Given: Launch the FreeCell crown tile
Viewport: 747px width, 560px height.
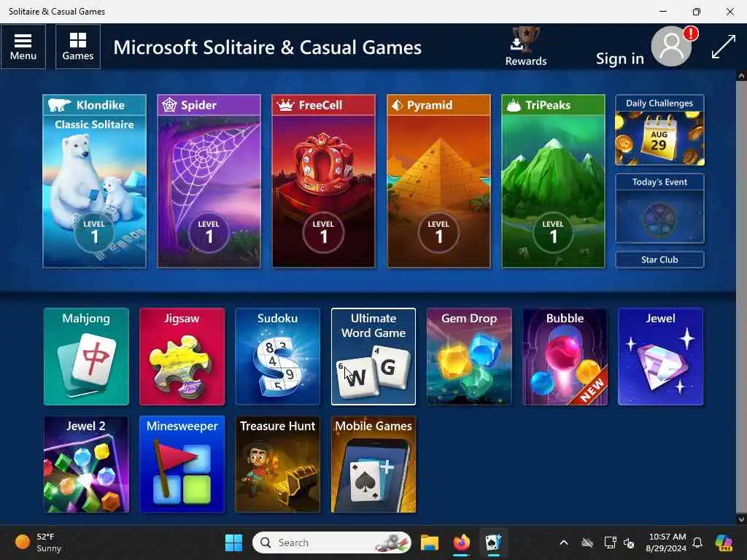Looking at the screenshot, I should 323,181.
